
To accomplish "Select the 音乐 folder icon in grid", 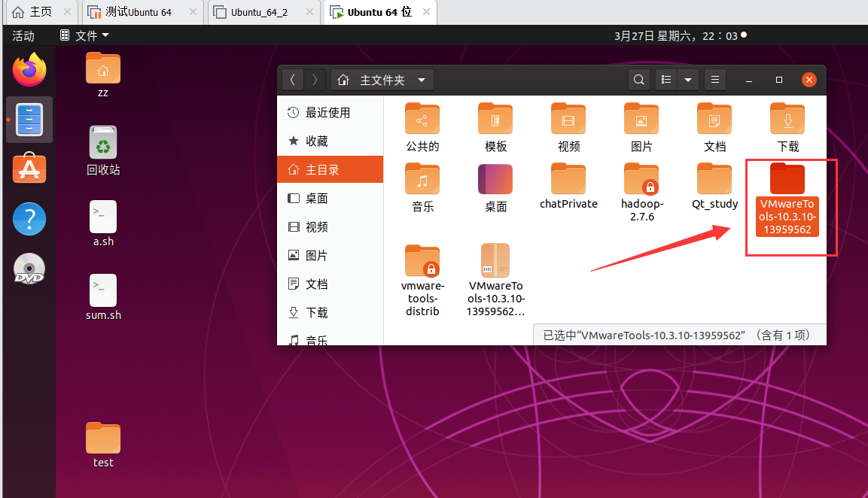I will (x=422, y=188).
